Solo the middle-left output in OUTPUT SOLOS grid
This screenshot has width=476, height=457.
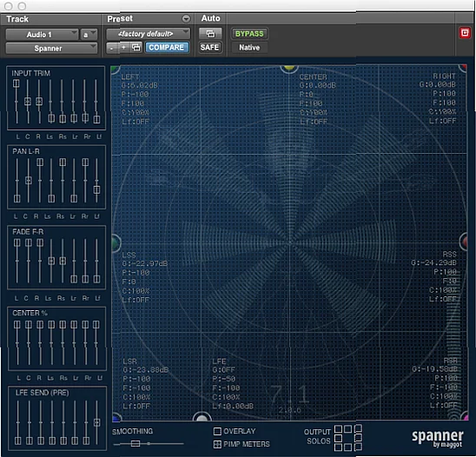338,438
